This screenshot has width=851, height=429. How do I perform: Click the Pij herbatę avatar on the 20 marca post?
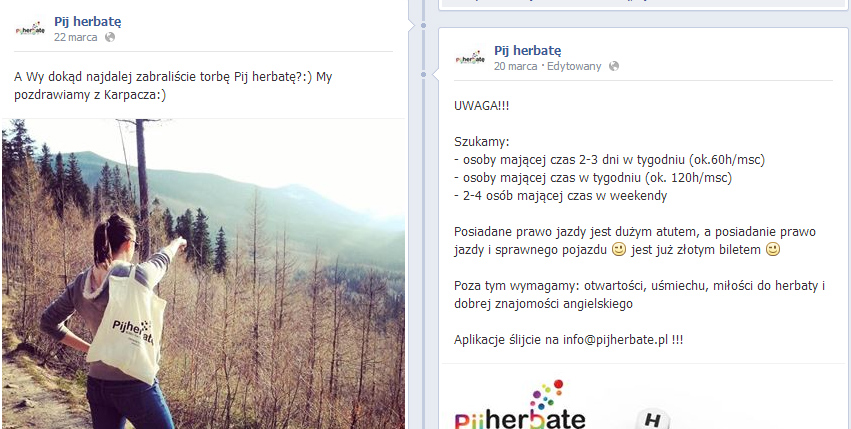coord(470,58)
